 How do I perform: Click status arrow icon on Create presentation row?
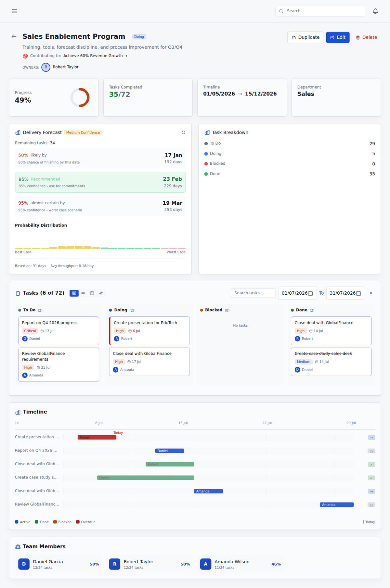point(371,438)
